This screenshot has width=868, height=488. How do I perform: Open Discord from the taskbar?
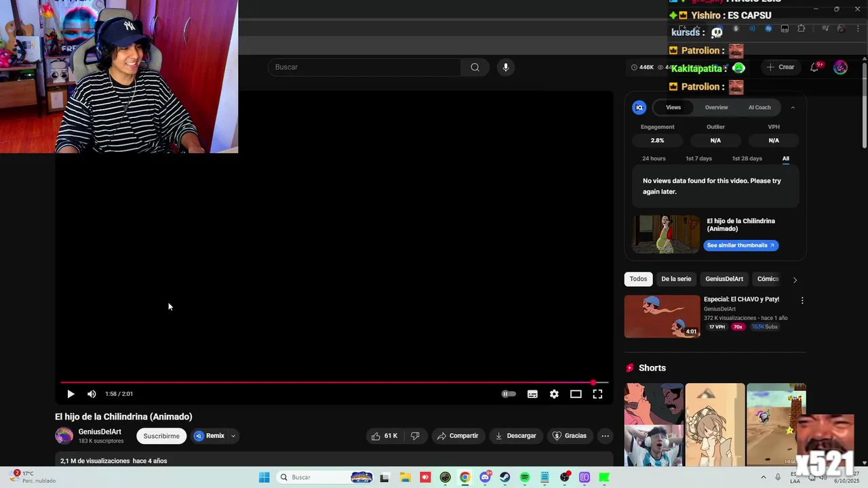pos(485,477)
